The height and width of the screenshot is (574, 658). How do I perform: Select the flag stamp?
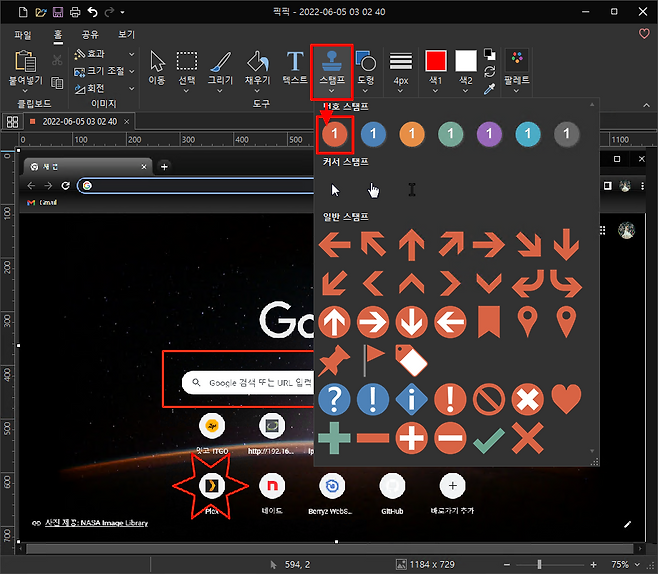373,357
